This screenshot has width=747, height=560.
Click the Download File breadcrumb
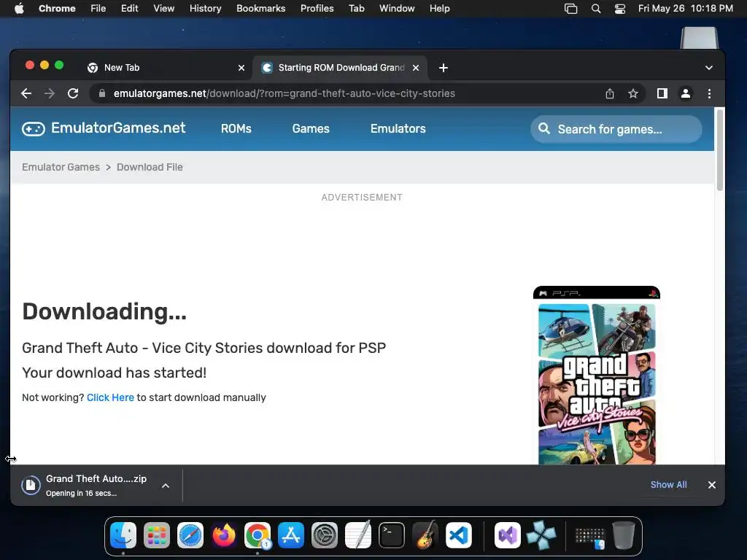(150, 167)
